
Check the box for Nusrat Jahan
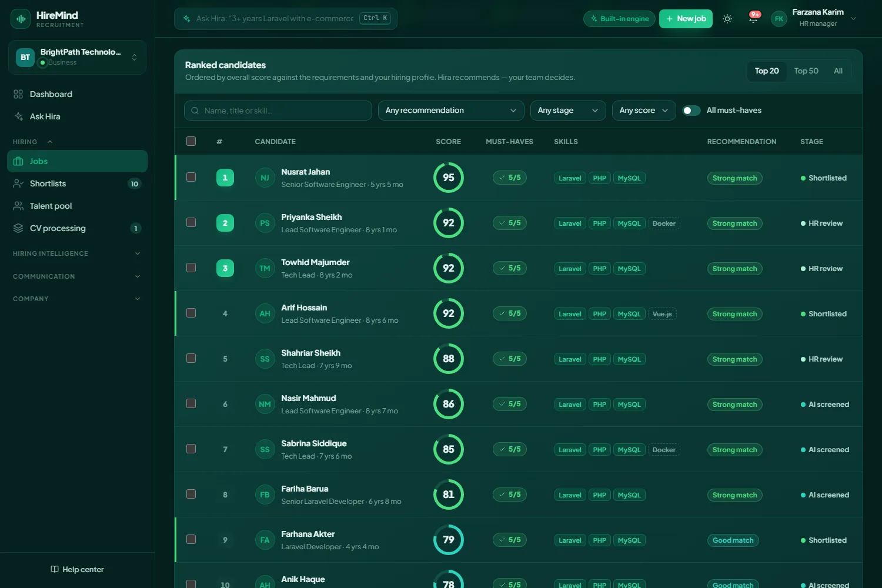click(191, 177)
